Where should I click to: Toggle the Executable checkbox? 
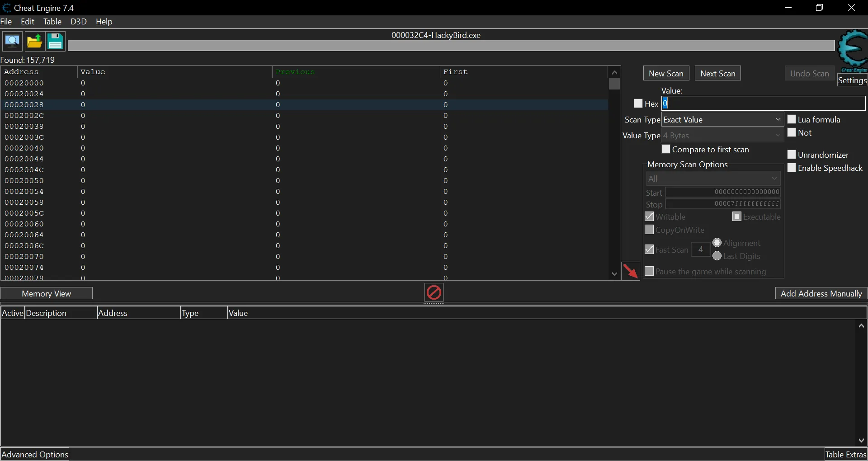[737, 216]
